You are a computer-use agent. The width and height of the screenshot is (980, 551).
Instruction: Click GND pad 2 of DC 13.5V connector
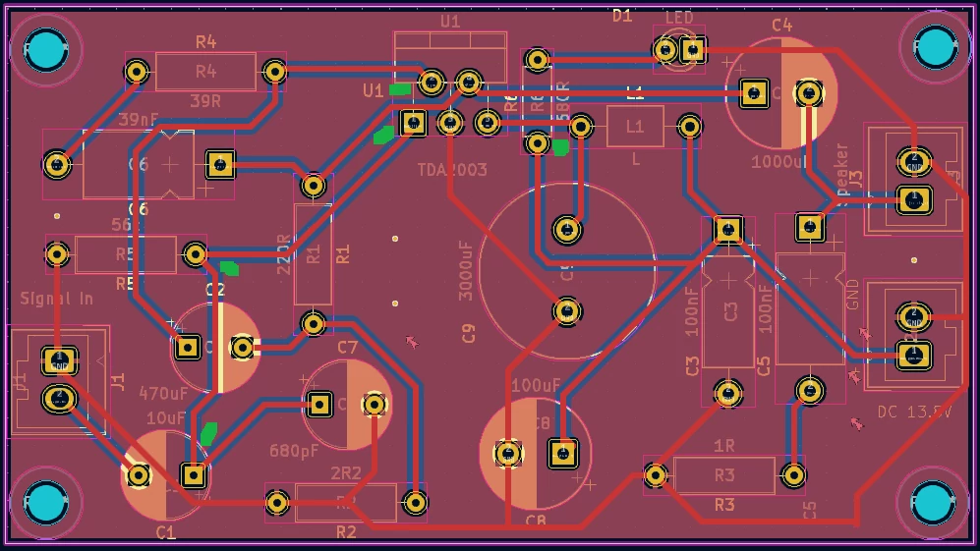tap(914, 317)
